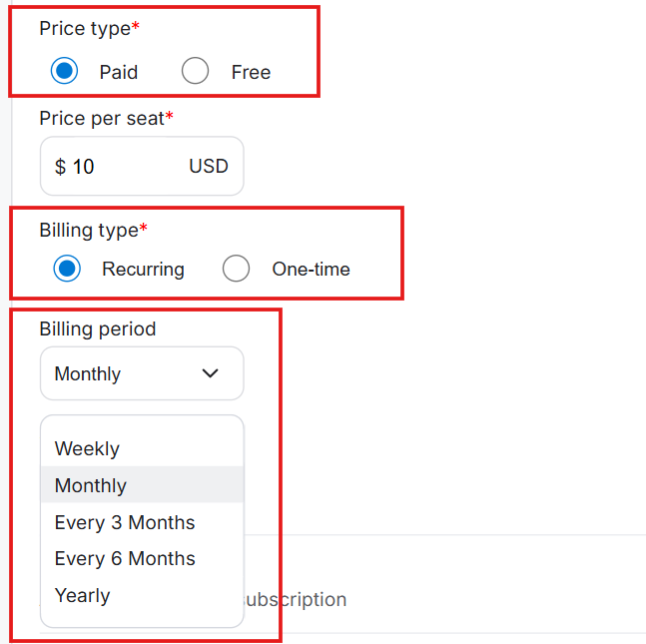The height and width of the screenshot is (644, 646).
Task: Click into the Price per seat field
Action: [120, 166]
